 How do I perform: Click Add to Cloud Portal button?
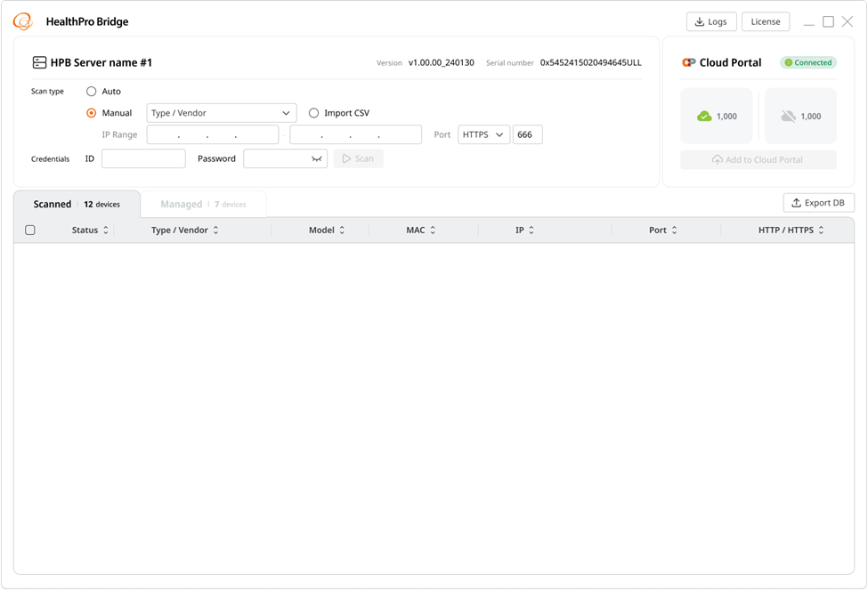tap(758, 160)
